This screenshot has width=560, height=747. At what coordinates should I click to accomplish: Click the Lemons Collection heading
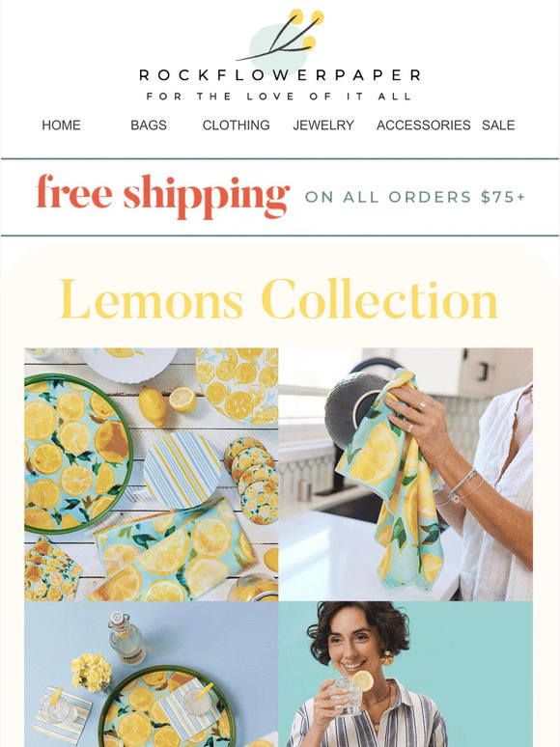pos(279,299)
